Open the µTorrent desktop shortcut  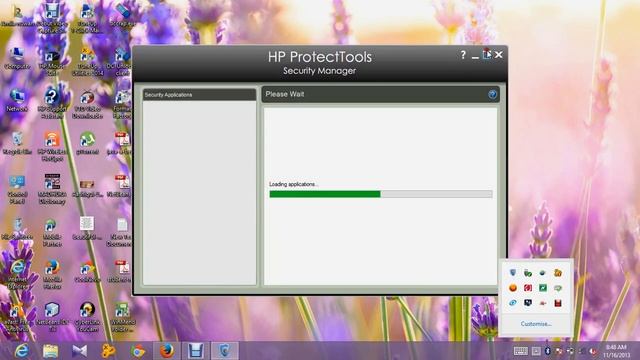click(x=87, y=143)
